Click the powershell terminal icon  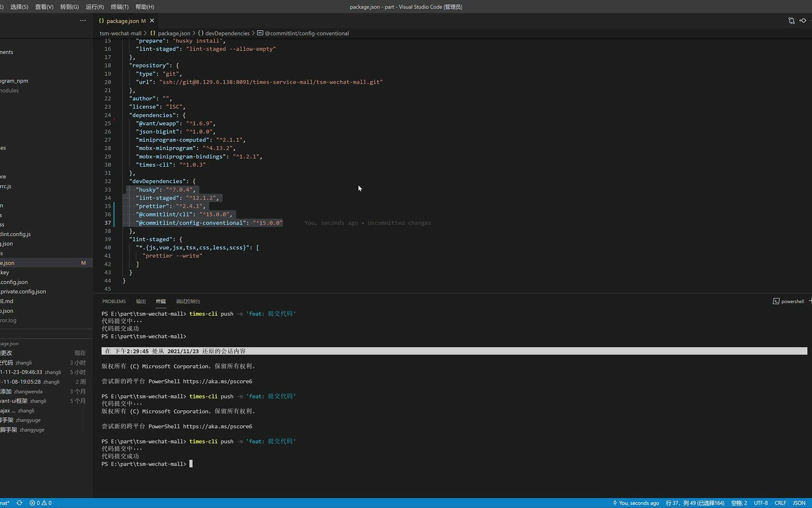776,301
